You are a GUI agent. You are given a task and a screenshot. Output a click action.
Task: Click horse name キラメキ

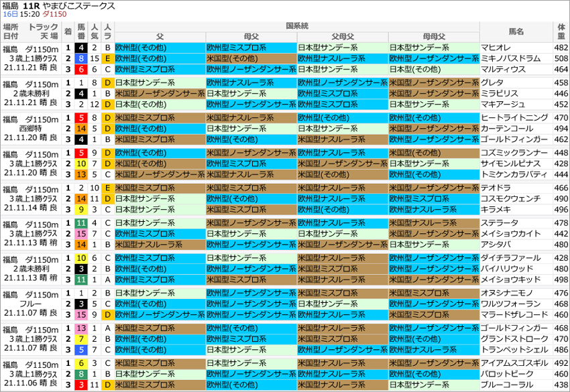point(496,210)
